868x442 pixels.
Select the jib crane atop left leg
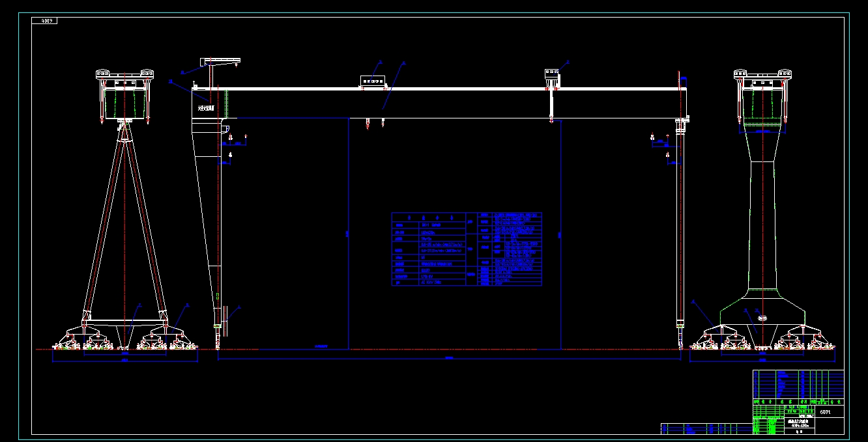point(220,63)
